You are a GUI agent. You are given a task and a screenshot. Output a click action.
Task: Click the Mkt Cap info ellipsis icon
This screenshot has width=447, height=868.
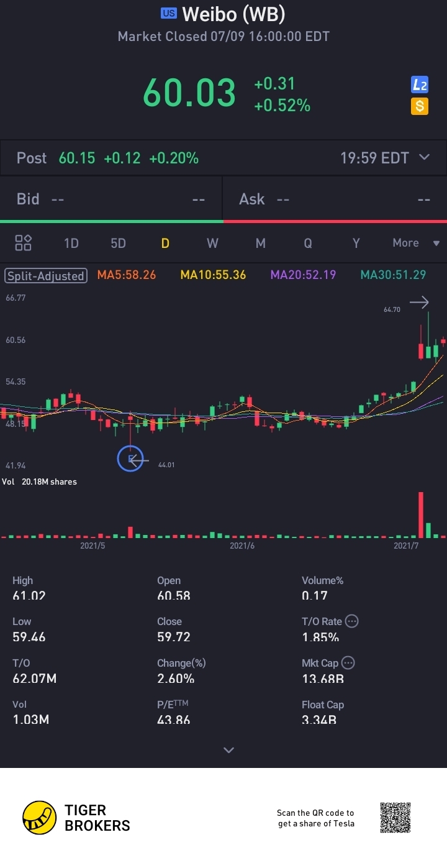(x=348, y=662)
